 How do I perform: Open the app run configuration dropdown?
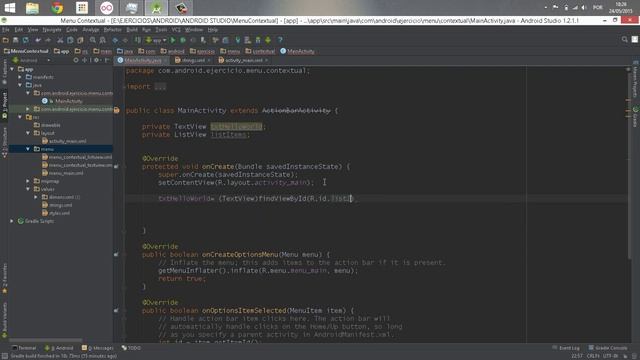pos(156,40)
